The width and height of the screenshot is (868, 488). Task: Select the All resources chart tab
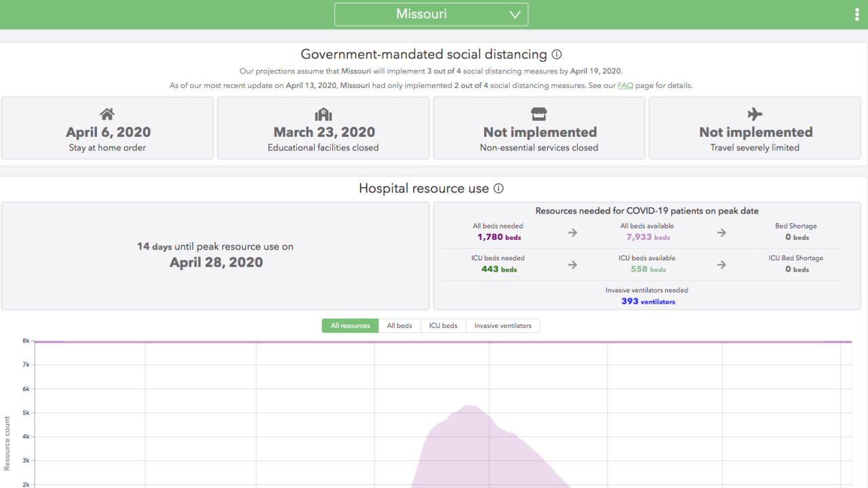(x=351, y=326)
